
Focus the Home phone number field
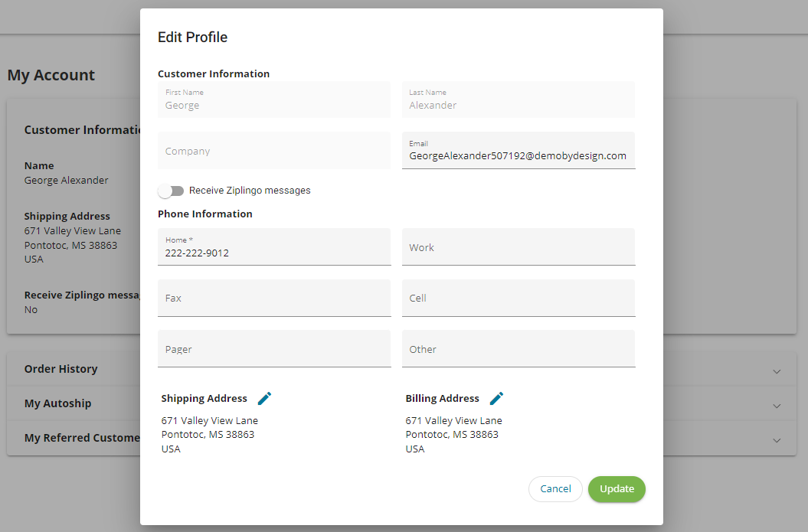point(273,252)
